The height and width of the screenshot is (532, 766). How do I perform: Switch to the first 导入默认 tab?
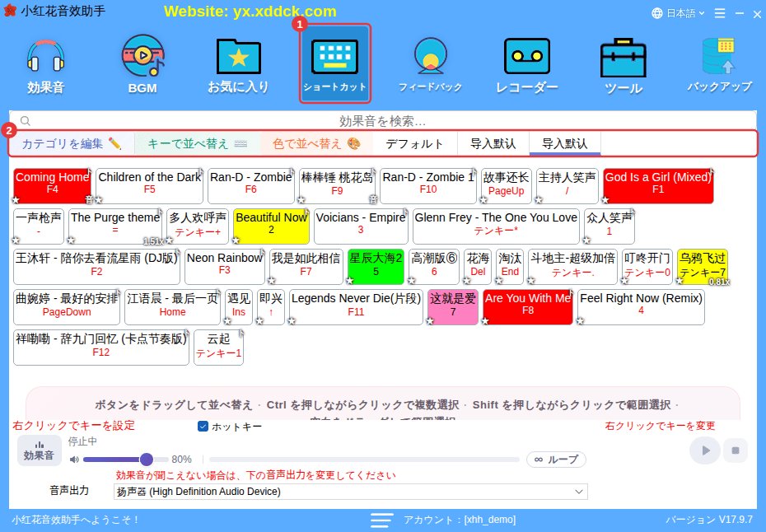(x=493, y=143)
